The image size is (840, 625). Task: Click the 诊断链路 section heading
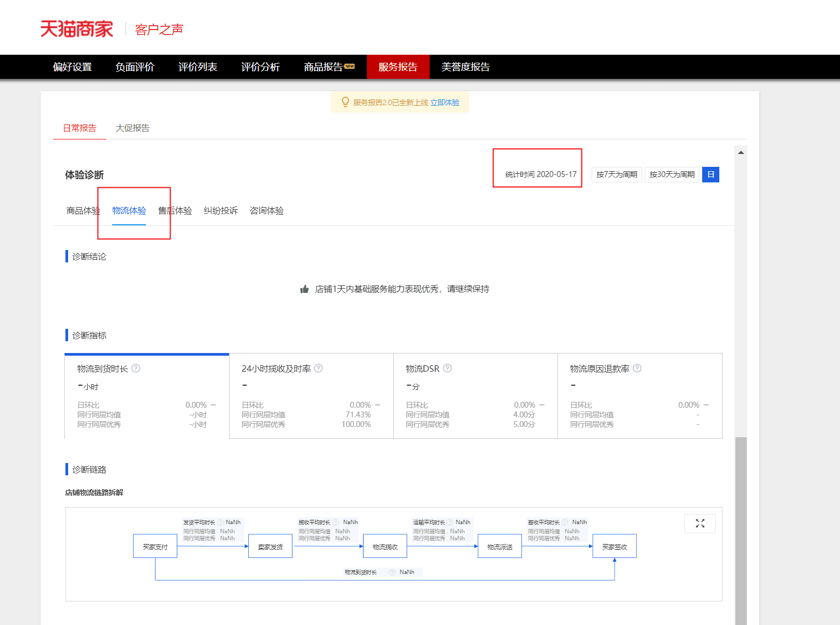(x=89, y=469)
